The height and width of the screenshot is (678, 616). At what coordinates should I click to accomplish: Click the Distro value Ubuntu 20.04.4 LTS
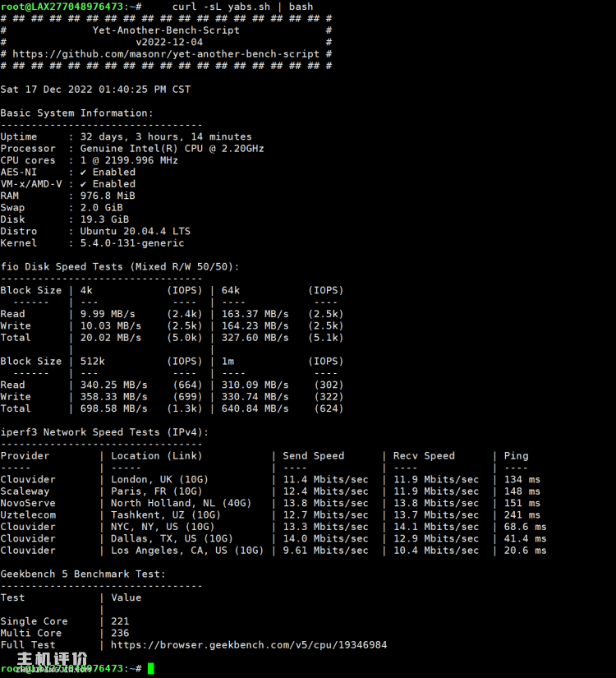136,231
